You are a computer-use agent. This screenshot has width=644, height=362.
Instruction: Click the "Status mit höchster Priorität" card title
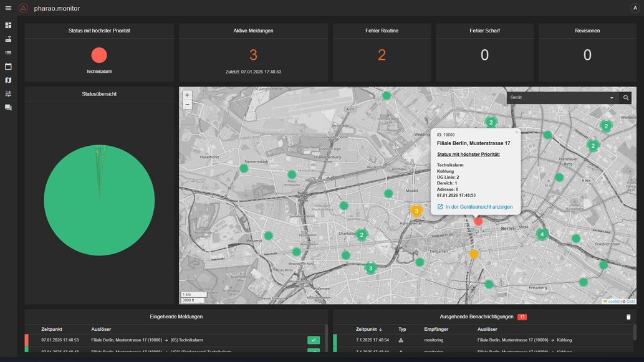coord(99,31)
